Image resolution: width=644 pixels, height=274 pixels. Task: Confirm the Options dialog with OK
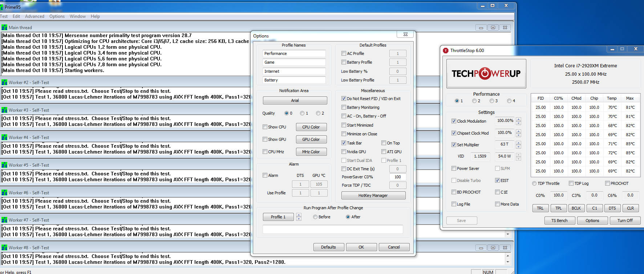tap(361, 247)
